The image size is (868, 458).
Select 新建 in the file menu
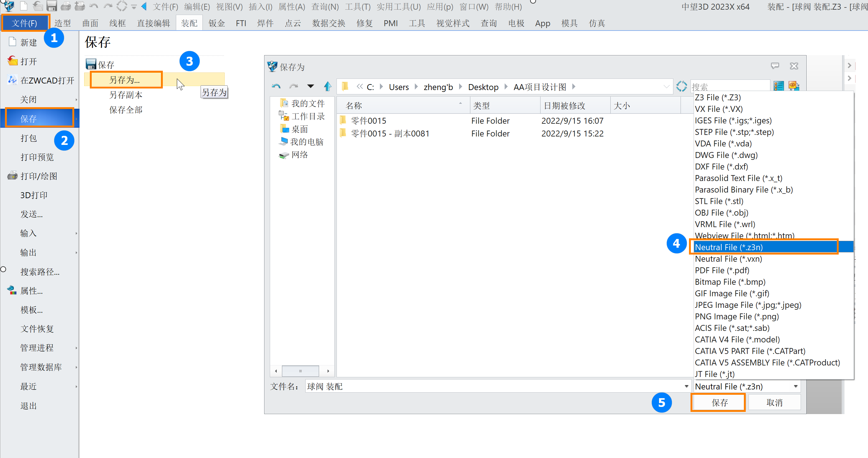pos(28,42)
